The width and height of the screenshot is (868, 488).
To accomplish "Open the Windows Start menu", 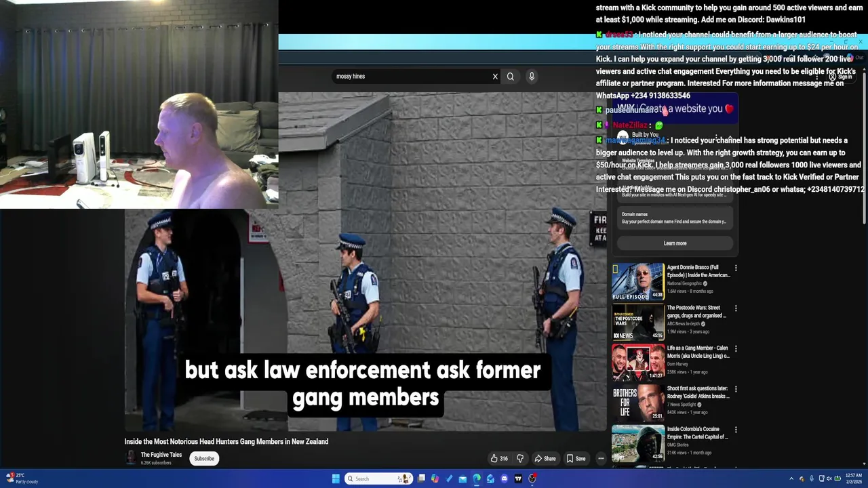I will click(x=336, y=479).
